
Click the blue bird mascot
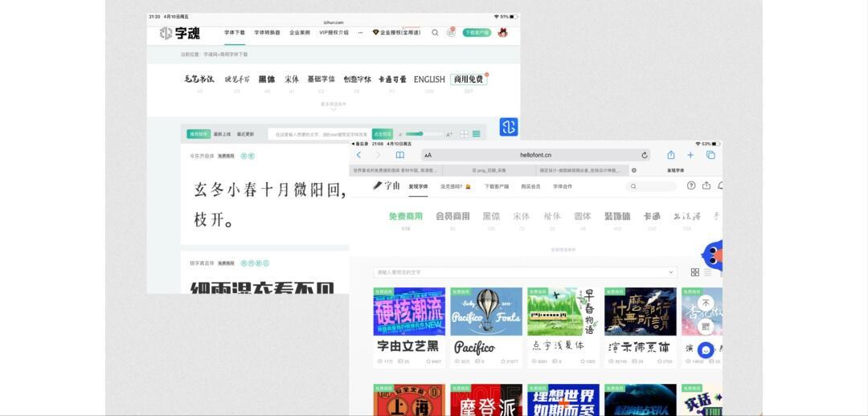point(712,255)
